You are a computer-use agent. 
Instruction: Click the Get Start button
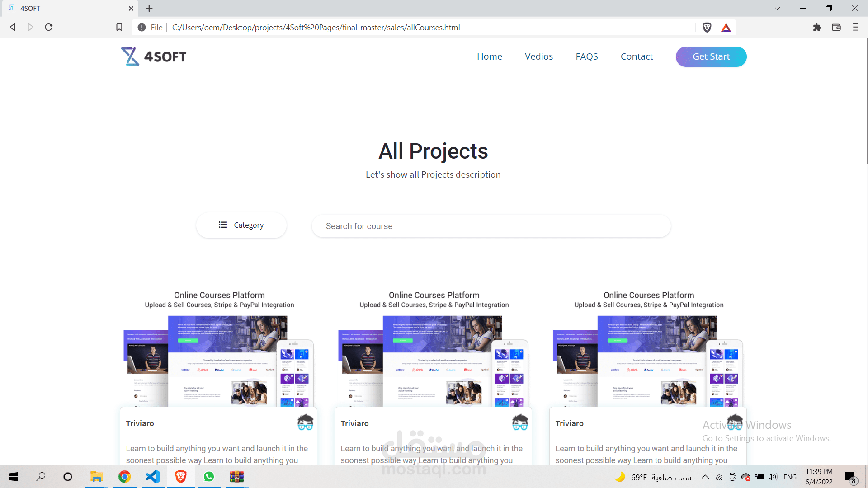coord(711,56)
